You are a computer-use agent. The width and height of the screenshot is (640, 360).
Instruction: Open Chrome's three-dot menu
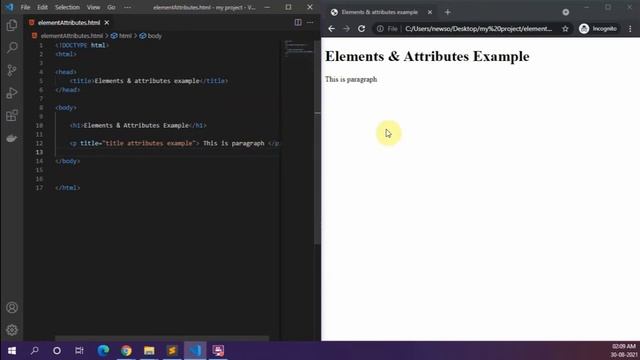[x=630, y=29]
